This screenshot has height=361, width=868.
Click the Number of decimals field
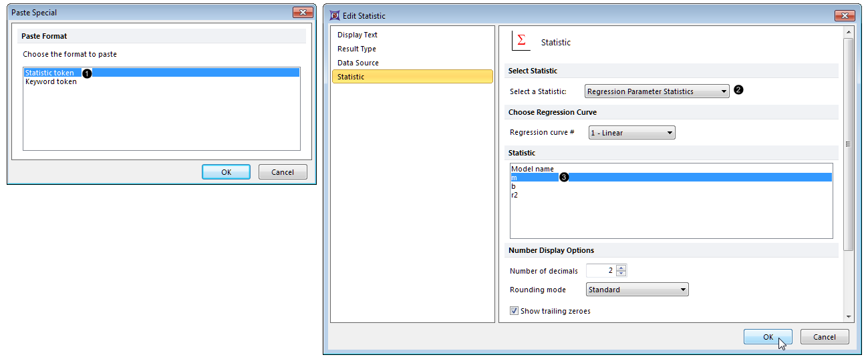[601, 271]
